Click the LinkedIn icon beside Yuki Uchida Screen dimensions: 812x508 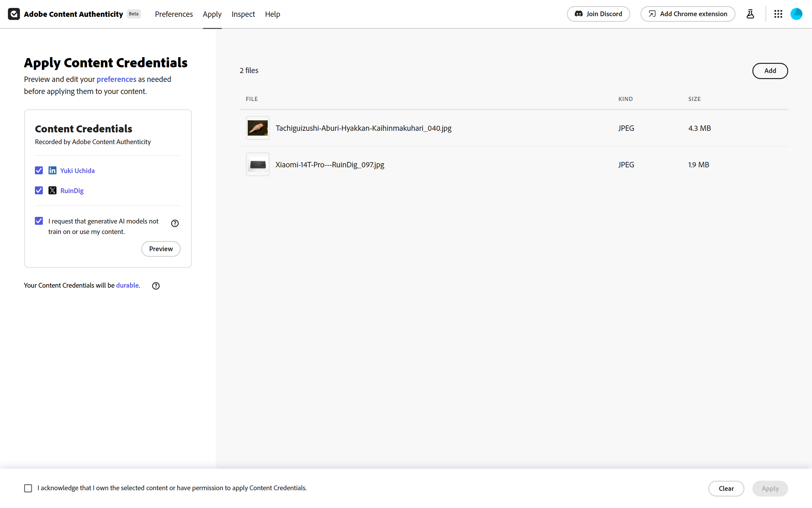pos(52,170)
